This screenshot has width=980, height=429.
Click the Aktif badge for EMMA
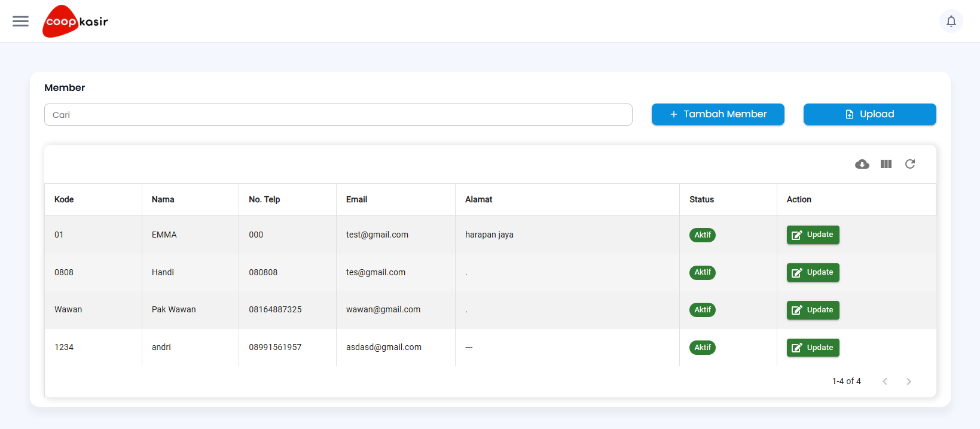(x=702, y=235)
